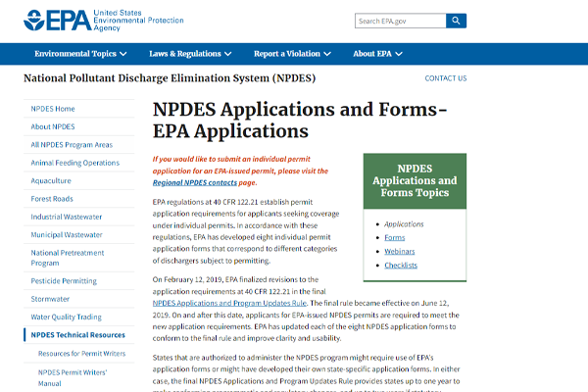
Task: Expand the About EPA menu
Action: point(377,54)
